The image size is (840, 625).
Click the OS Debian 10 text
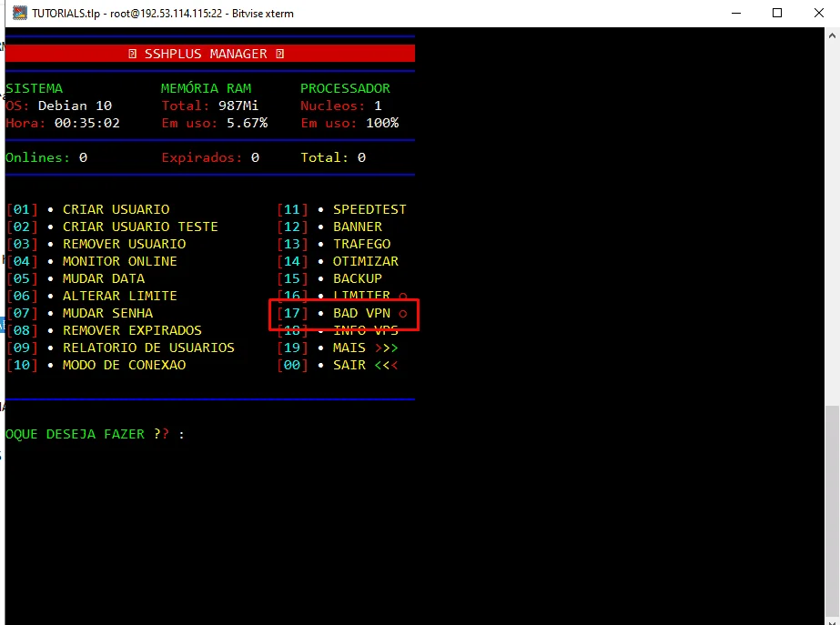click(59, 106)
